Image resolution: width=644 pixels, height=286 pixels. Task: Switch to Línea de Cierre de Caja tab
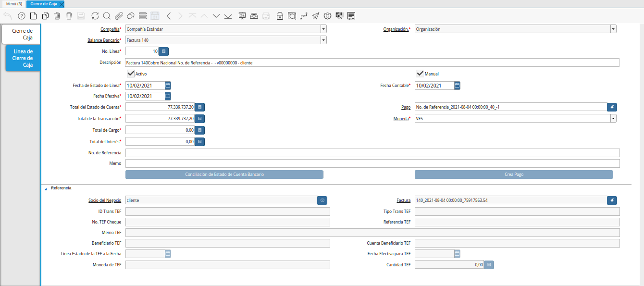coord(23,58)
